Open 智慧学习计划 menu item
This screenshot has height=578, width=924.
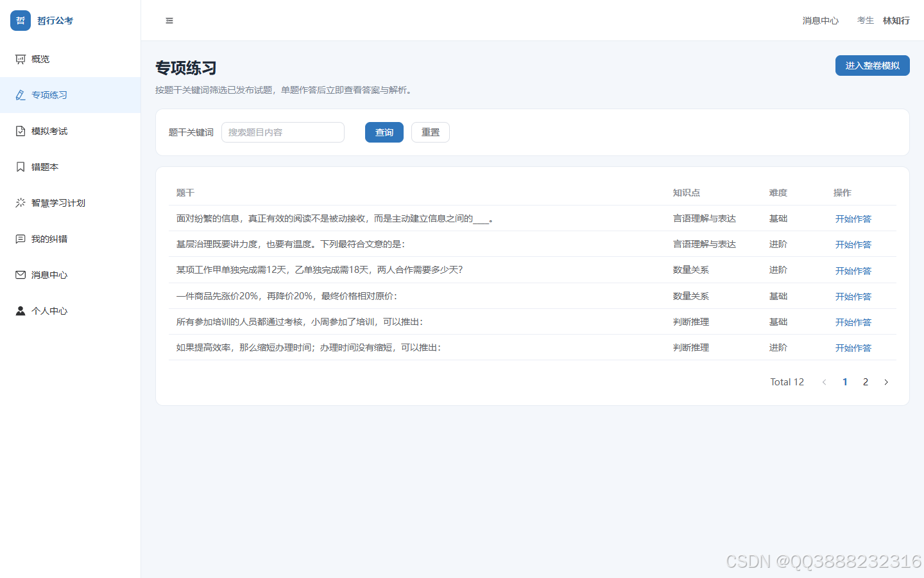tap(71, 203)
